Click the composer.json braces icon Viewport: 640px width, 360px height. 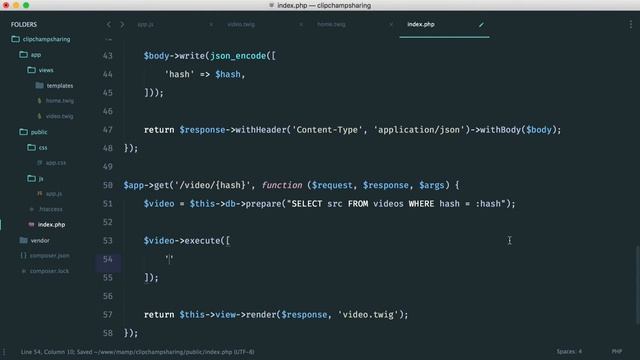tap(23, 256)
